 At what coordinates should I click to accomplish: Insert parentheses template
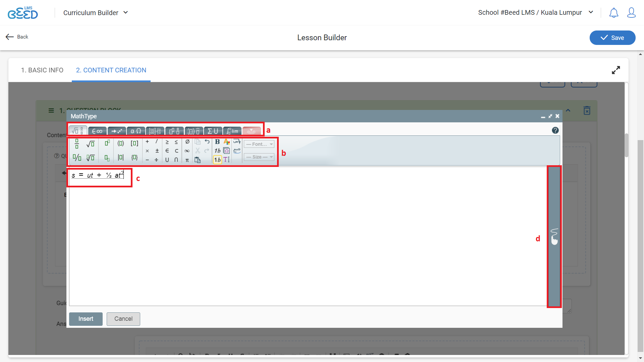121,143
